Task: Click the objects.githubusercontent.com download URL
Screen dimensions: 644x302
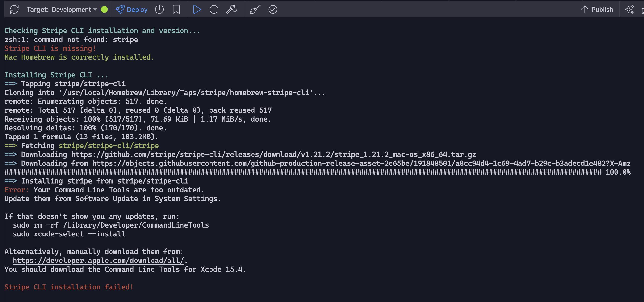Action: [x=361, y=163]
